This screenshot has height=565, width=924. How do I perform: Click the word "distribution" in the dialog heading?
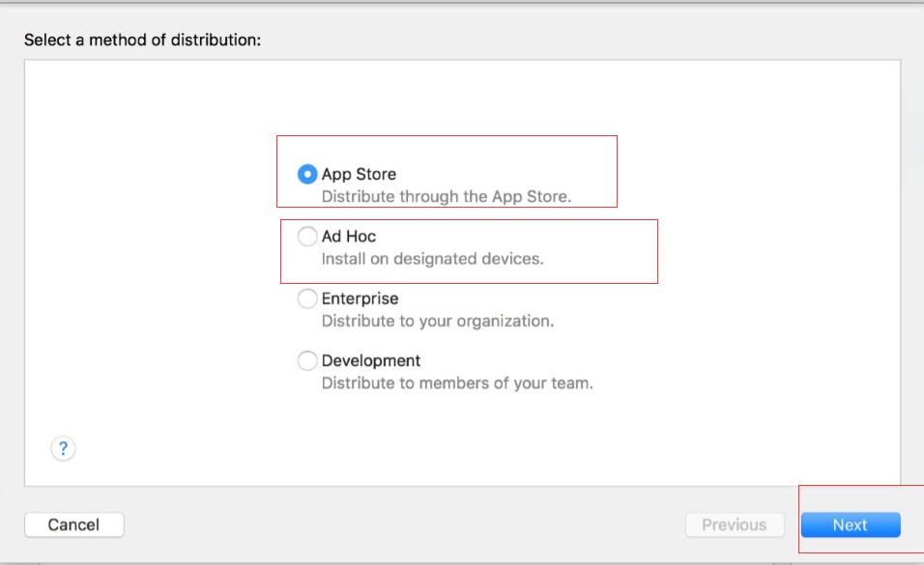point(217,41)
